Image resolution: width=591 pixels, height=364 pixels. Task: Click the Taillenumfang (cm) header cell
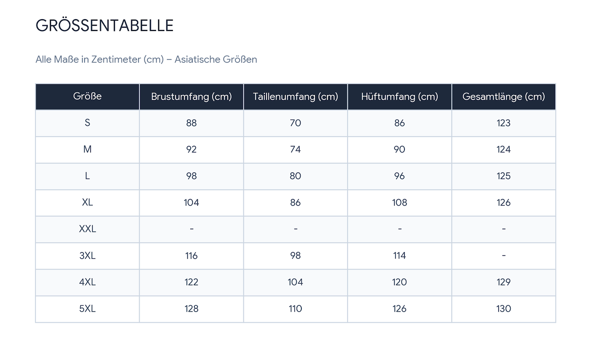tap(295, 97)
